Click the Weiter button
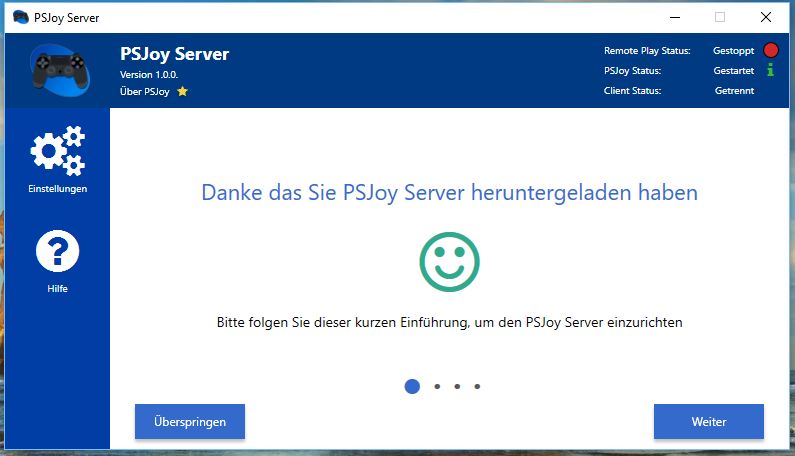Viewport: 795px width, 456px height. tap(709, 422)
